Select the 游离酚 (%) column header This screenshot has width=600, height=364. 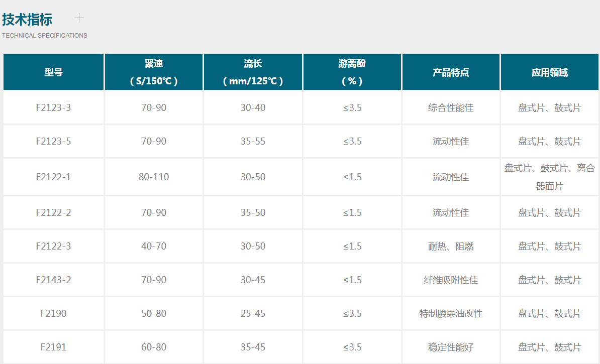coord(352,72)
